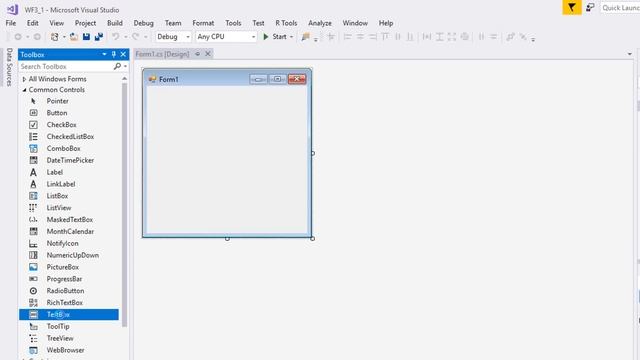Click the form's bottom-right resize handle

coord(313,238)
